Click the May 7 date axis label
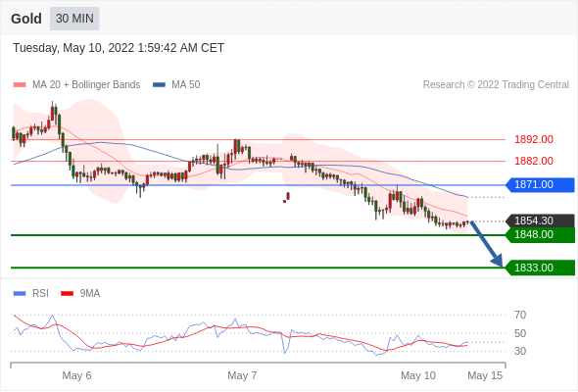Screen dimensions: 578x392 pyautogui.click(x=242, y=375)
